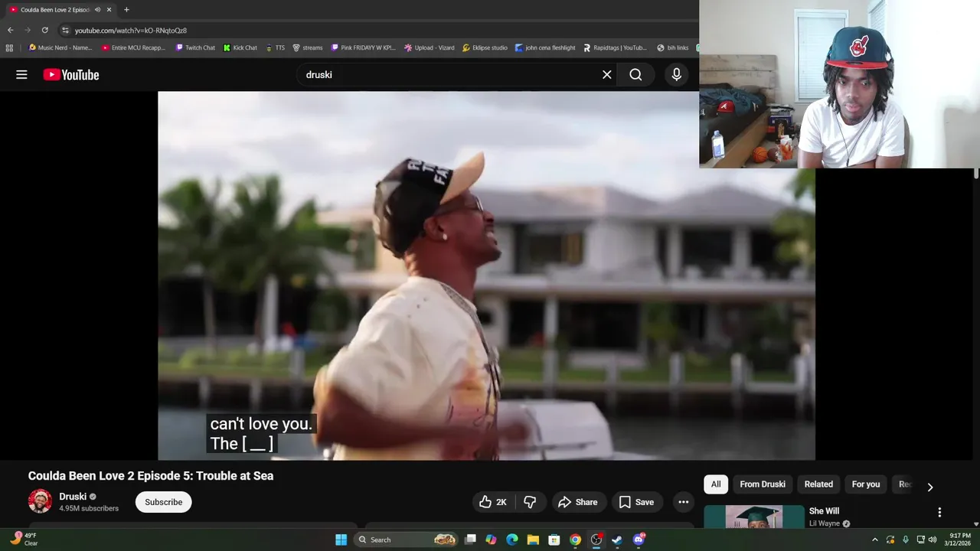This screenshot has width=980, height=551.
Task: Close the Coulda Been Love tab
Action: 109,9
